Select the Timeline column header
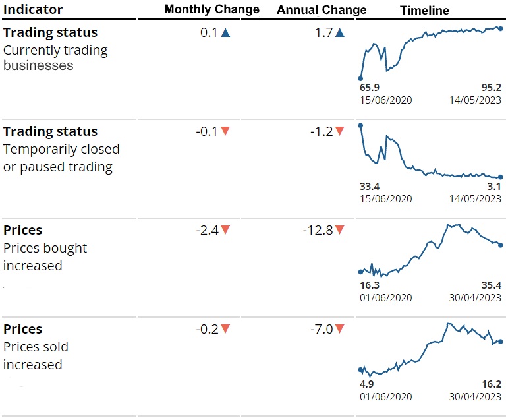506x420 pixels. 424,10
